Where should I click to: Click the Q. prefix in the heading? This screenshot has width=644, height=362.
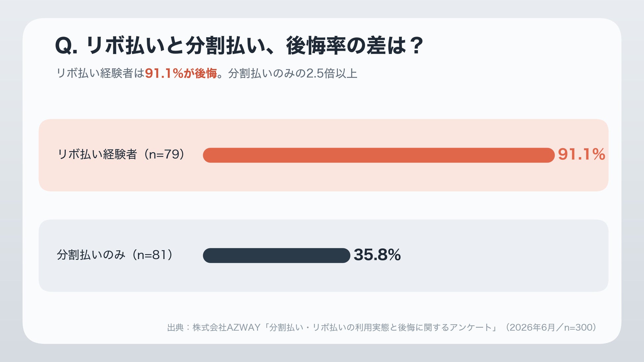66,46
